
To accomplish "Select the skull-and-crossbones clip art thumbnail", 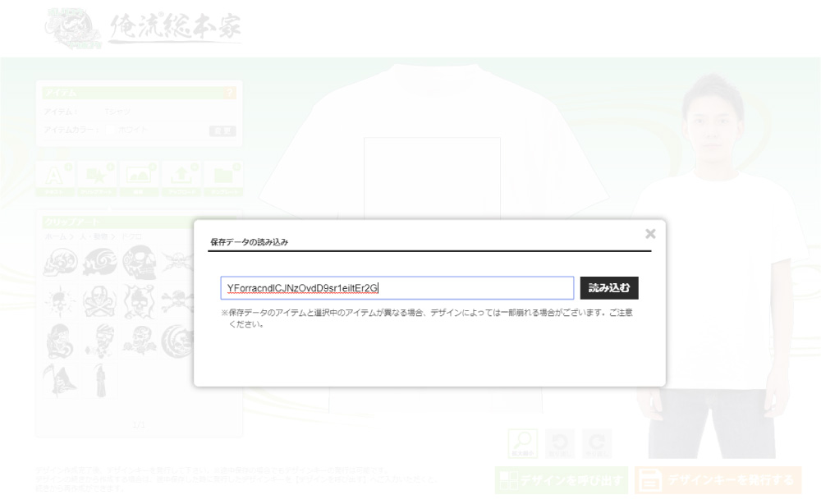I will pyautogui.click(x=99, y=301).
